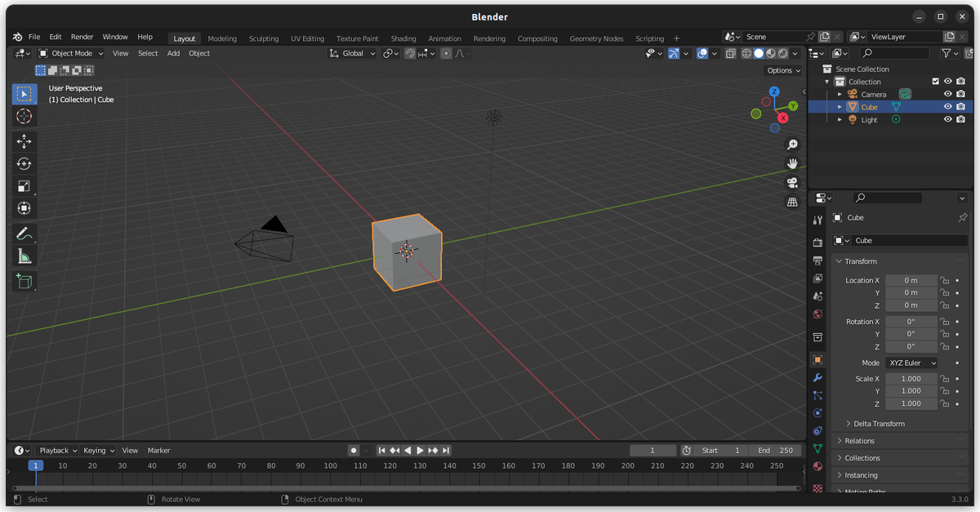Image resolution: width=980 pixels, height=512 pixels.
Task: Uncheck the Collection exclude checkbox
Action: [936, 82]
